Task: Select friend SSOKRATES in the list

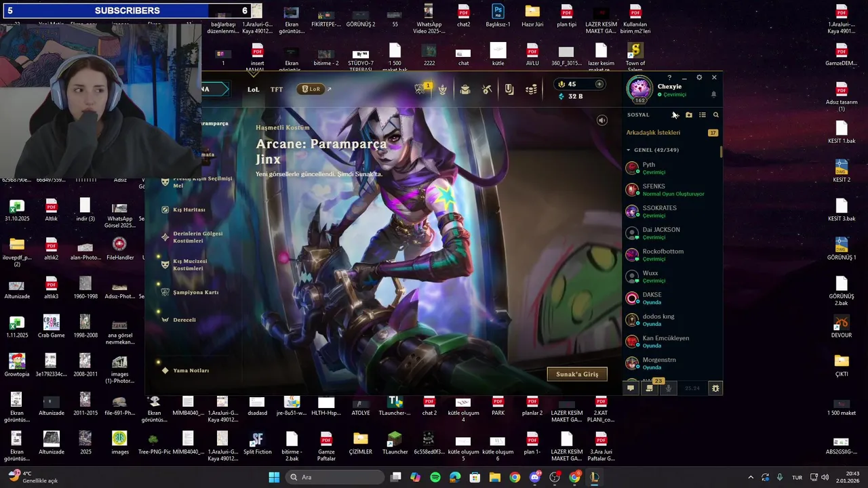Action: pyautogui.click(x=671, y=211)
